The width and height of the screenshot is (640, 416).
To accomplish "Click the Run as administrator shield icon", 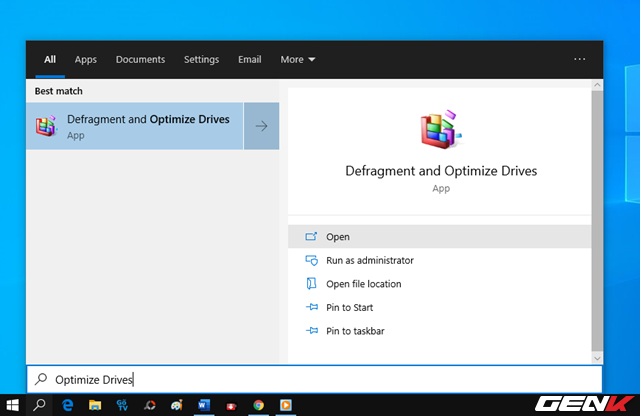I will [311, 260].
